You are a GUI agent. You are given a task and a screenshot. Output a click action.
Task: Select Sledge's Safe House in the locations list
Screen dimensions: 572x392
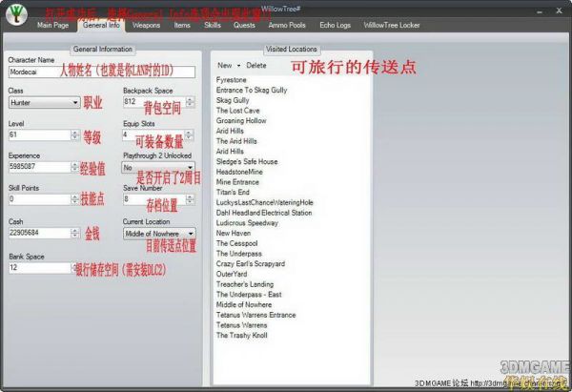247,162
